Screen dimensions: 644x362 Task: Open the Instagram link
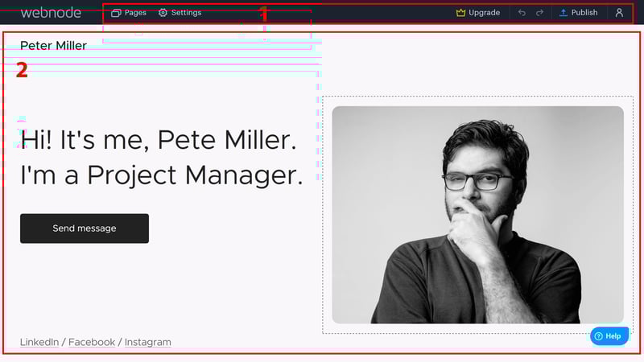point(148,342)
